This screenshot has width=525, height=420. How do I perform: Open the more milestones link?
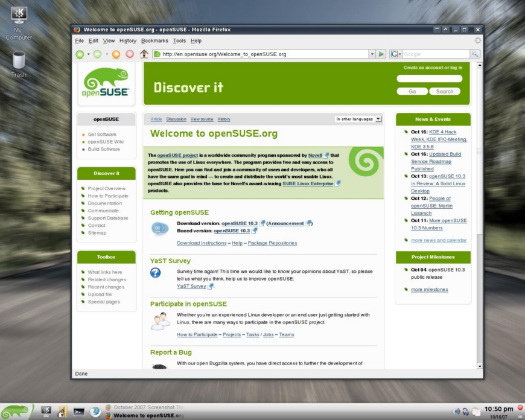tap(429, 290)
